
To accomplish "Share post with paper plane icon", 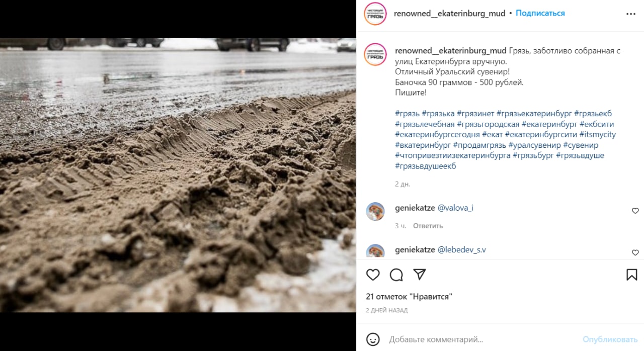I will pyautogui.click(x=420, y=275).
